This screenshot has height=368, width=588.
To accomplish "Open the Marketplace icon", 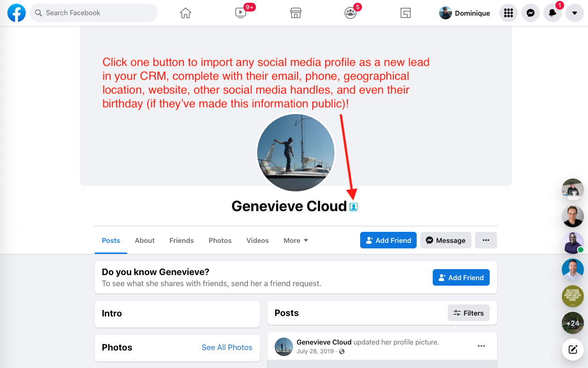I will pos(296,13).
